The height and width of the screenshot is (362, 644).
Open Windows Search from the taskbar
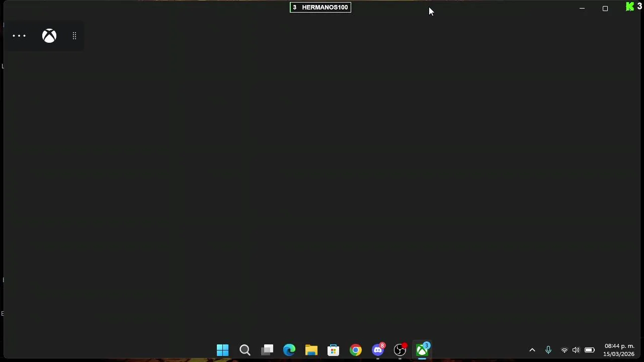pyautogui.click(x=245, y=350)
